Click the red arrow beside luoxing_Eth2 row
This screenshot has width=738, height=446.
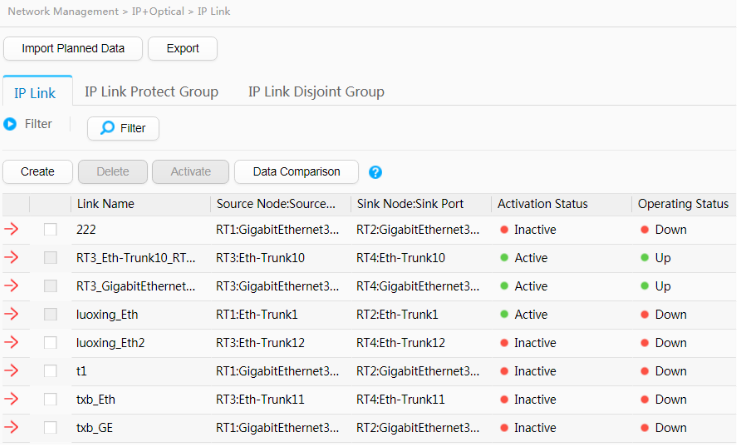coord(12,343)
